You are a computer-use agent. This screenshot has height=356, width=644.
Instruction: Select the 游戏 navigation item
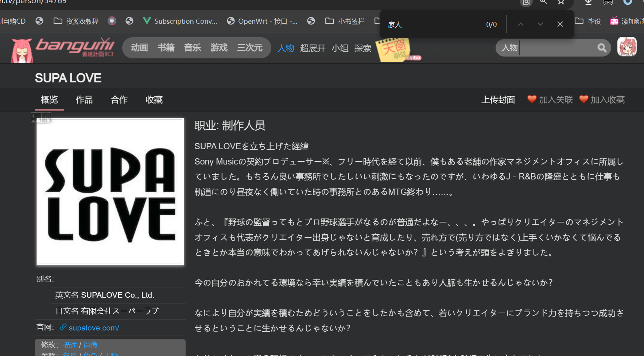pos(219,48)
